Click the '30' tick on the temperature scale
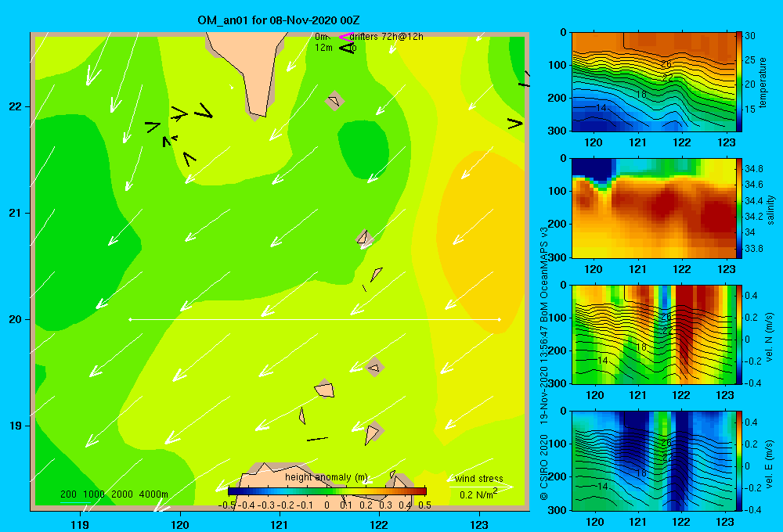 point(749,36)
